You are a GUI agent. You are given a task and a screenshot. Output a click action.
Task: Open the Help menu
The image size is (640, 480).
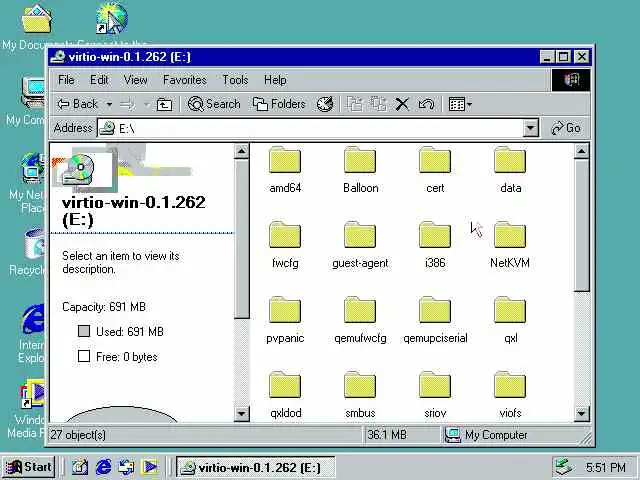coord(275,80)
